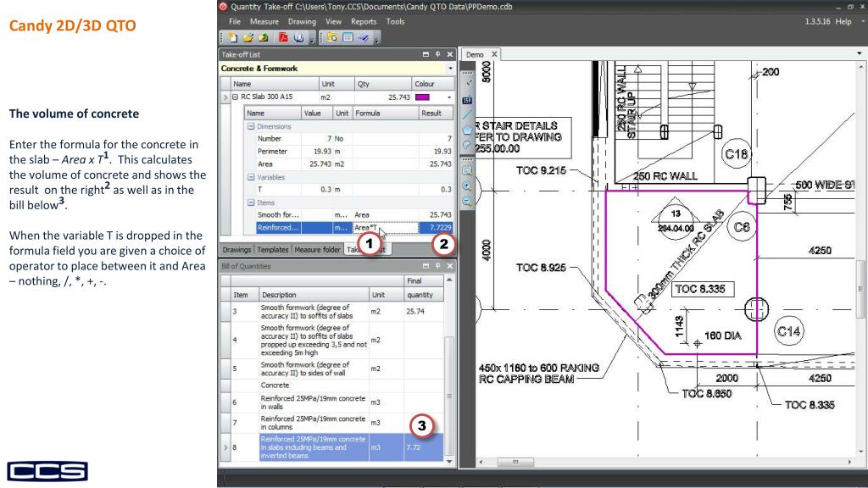868x488 pixels.
Task: Close the Demo drawing tab
Action: tap(494, 54)
